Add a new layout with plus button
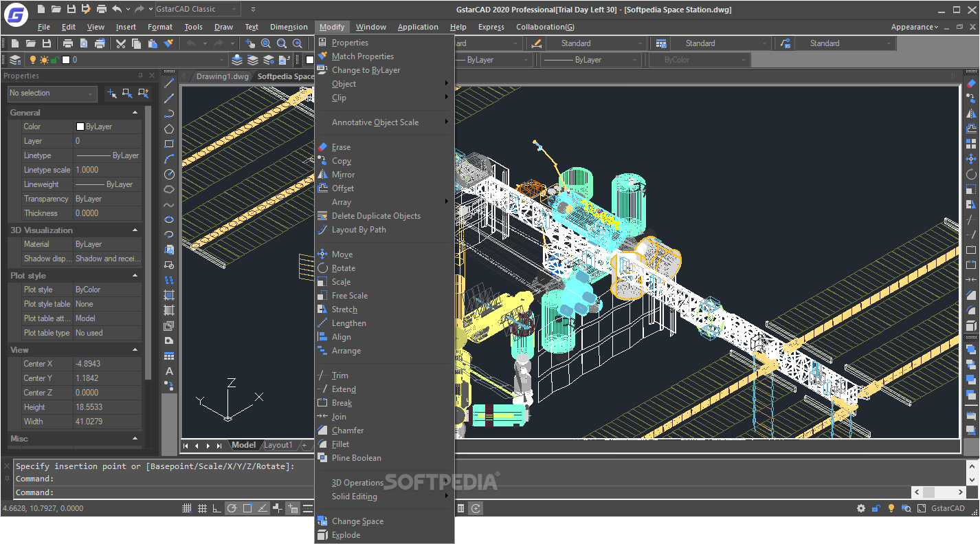The image size is (980, 544). 304,445
